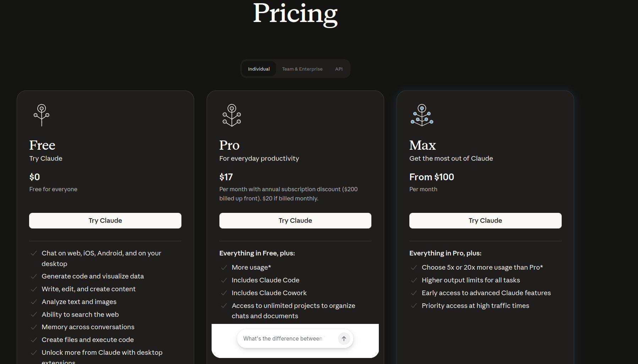638x364 pixels.
Task: Open the API pricing tab
Action: (339, 69)
